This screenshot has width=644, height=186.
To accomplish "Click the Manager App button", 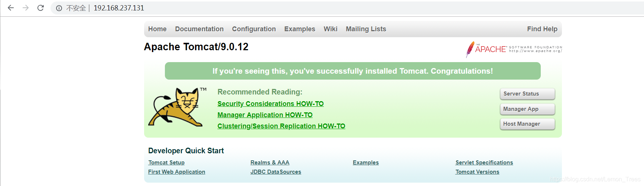I will coord(527,109).
